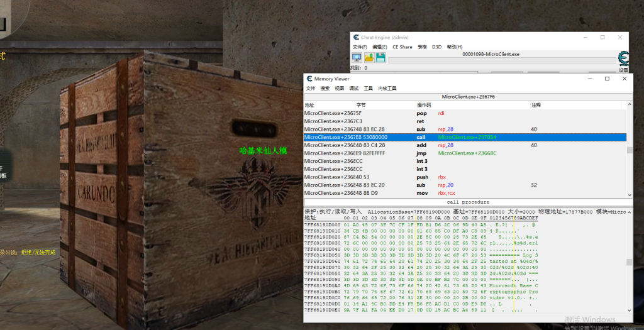Open the 搜索 menu in Memory Viewer
The image size is (644, 330).
325,89
